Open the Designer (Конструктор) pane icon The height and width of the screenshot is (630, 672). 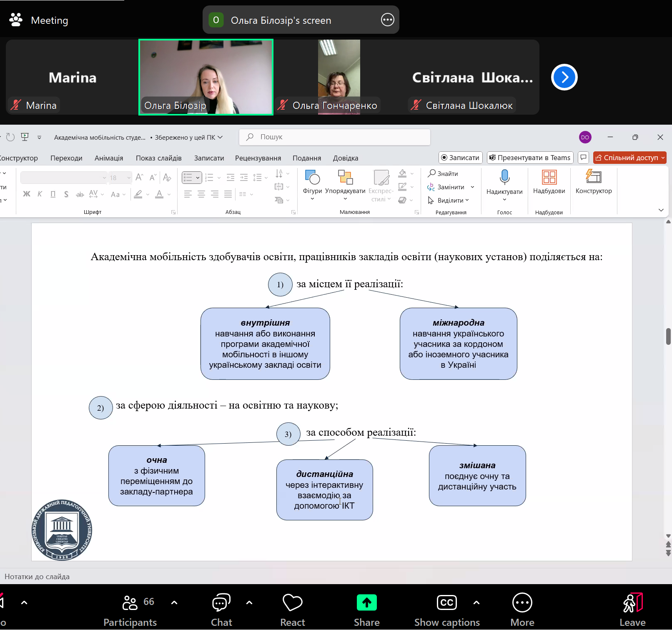point(594,177)
